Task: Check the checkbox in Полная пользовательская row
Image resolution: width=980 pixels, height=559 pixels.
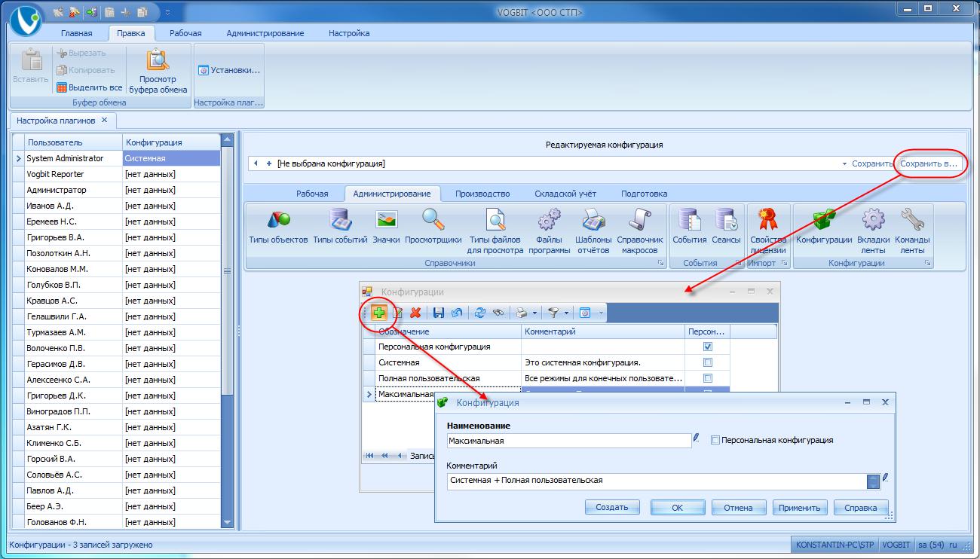Action: pos(707,378)
